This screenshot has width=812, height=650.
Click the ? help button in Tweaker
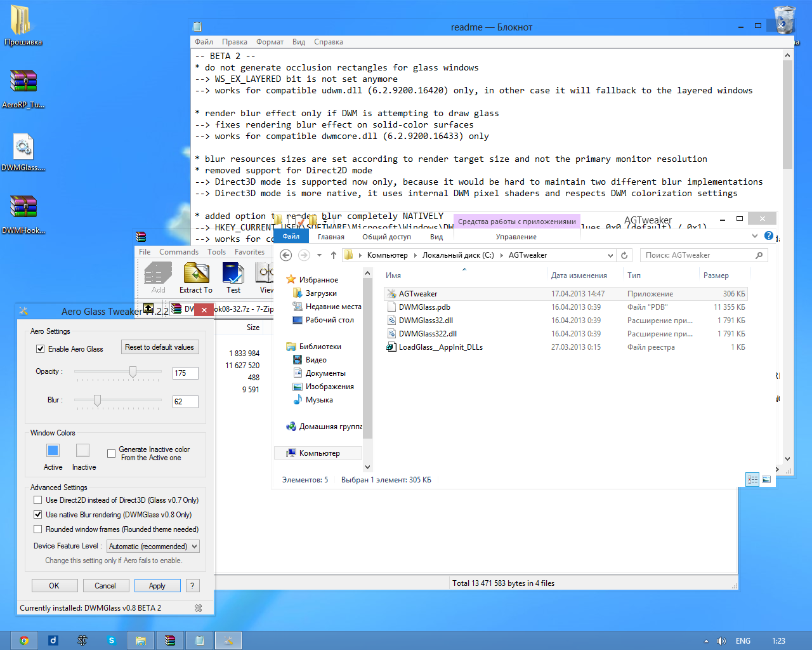pyautogui.click(x=192, y=586)
